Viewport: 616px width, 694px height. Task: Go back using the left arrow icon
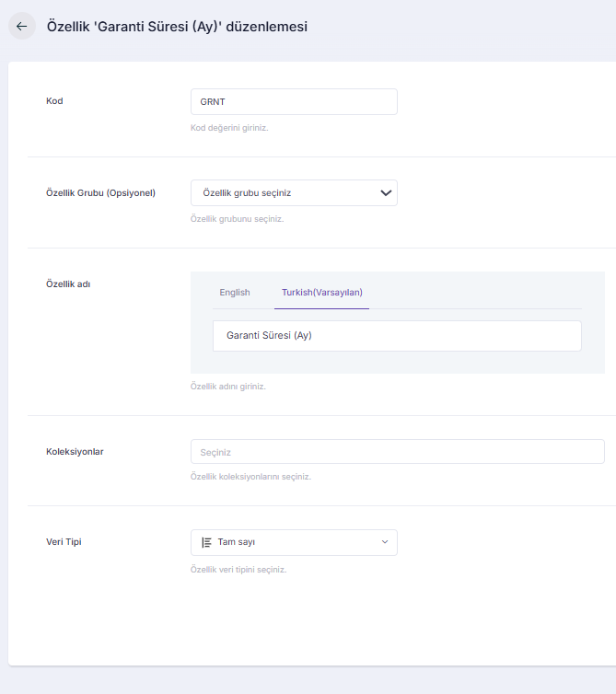(x=21, y=27)
